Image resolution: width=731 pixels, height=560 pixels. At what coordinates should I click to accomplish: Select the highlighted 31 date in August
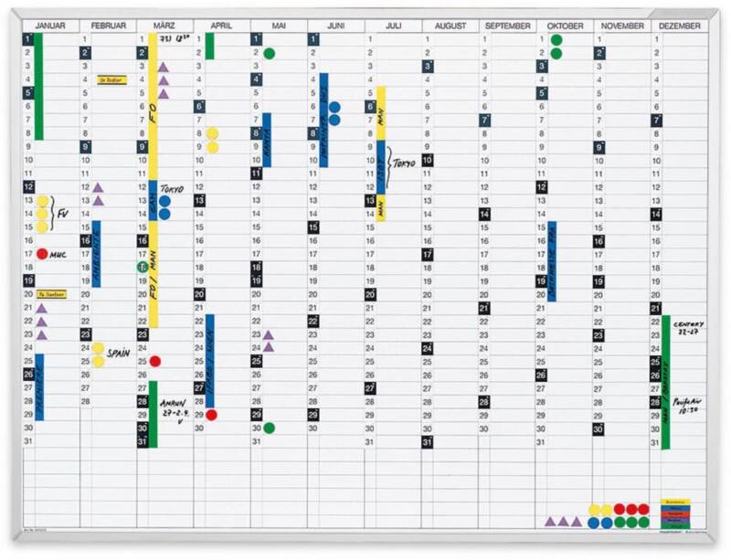[x=427, y=441]
